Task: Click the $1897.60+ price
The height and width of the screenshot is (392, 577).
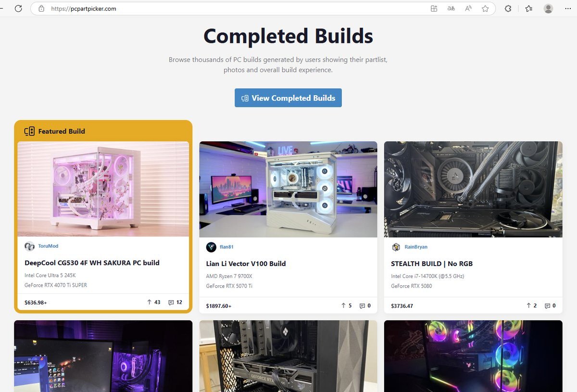Action: (x=219, y=306)
